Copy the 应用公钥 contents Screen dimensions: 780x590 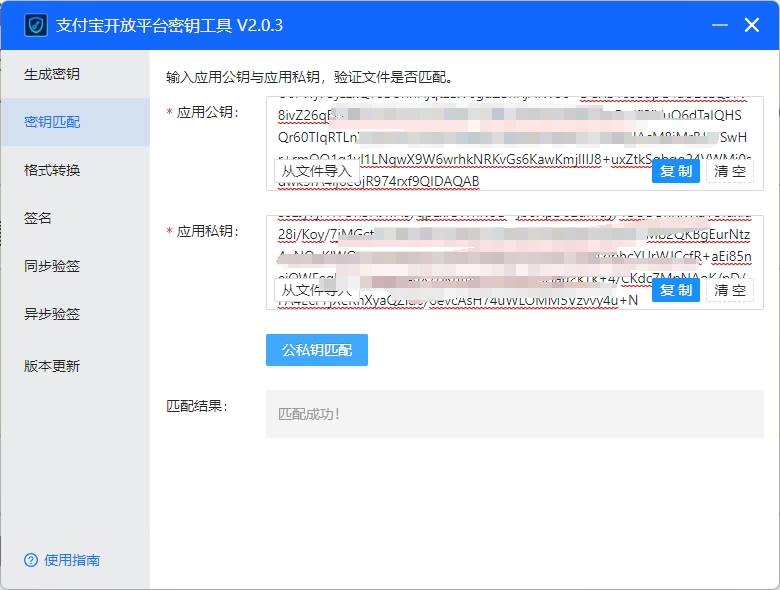point(676,171)
